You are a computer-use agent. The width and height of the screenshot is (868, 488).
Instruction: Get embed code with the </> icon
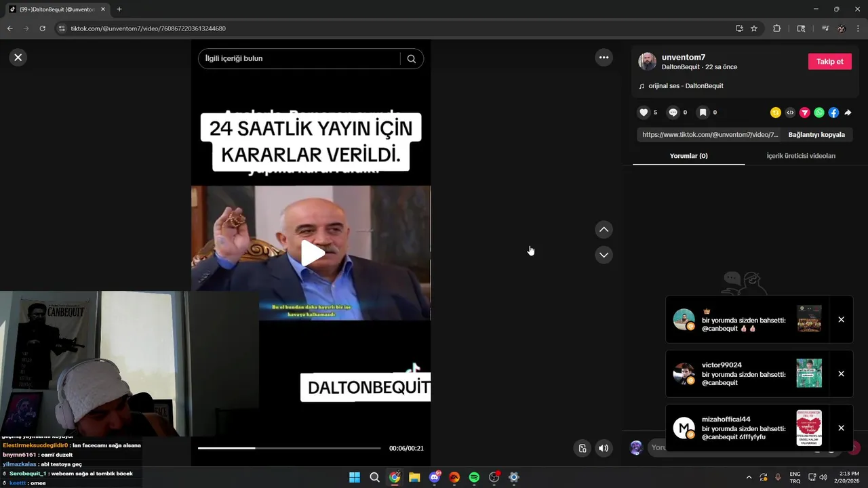(790, 113)
